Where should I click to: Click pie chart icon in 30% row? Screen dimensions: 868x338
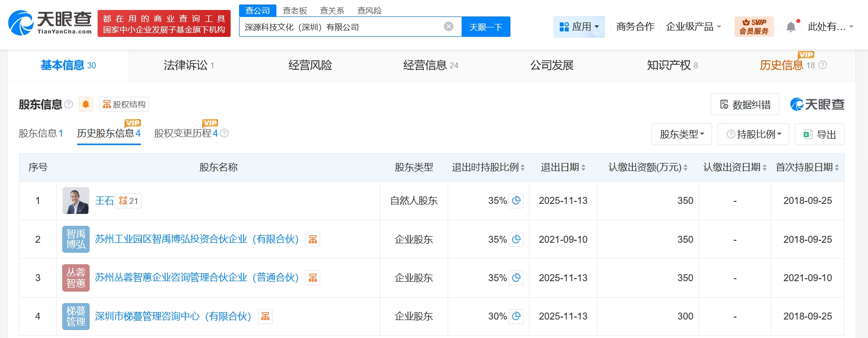516,316
